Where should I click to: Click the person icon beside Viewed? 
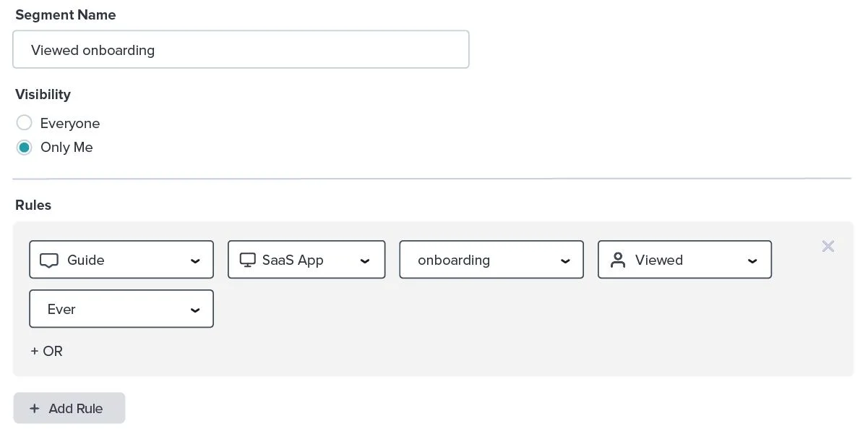point(618,260)
